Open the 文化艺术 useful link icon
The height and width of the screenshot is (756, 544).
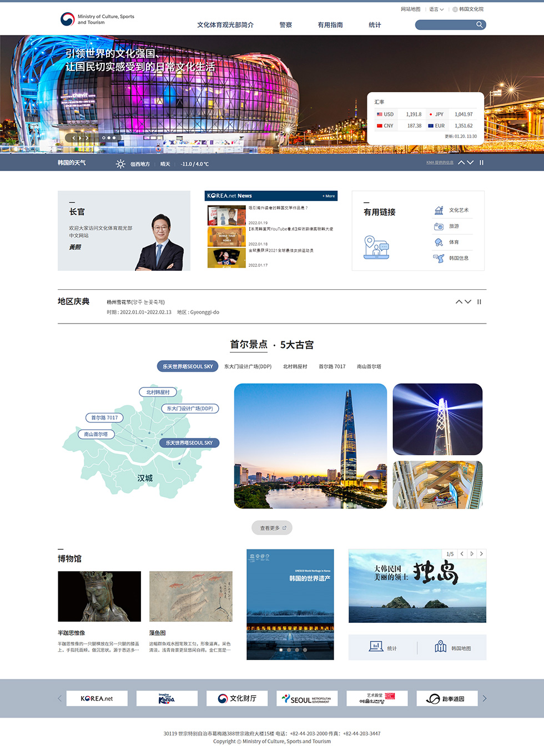439,210
